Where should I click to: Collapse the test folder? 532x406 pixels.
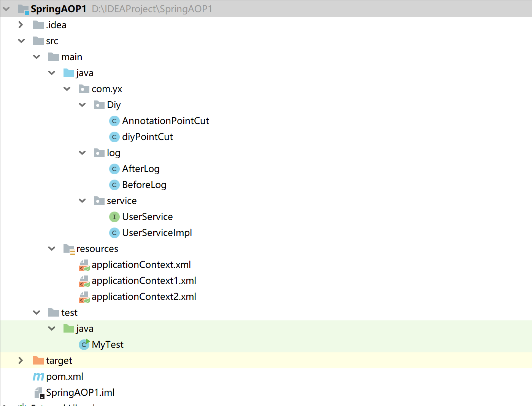[x=37, y=313]
